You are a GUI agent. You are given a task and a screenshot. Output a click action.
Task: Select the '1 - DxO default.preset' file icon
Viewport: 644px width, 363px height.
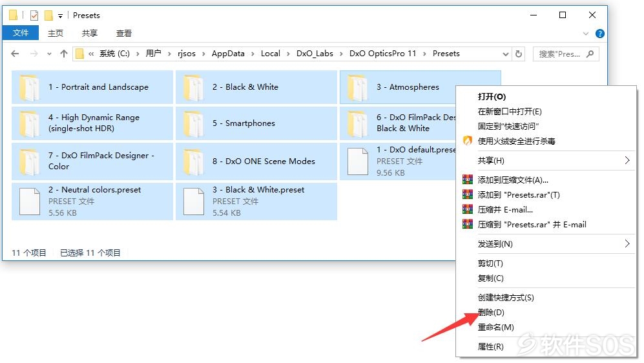pyautogui.click(x=358, y=161)
